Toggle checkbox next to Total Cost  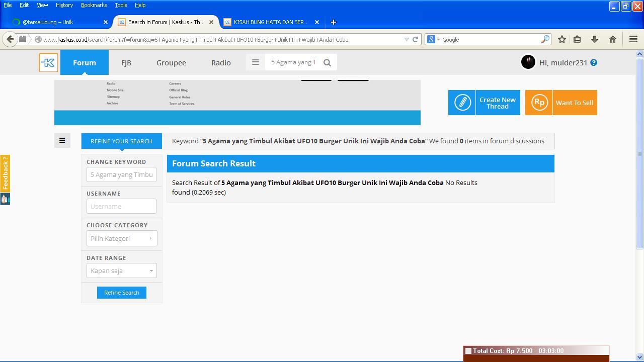(x=468, y=351)
